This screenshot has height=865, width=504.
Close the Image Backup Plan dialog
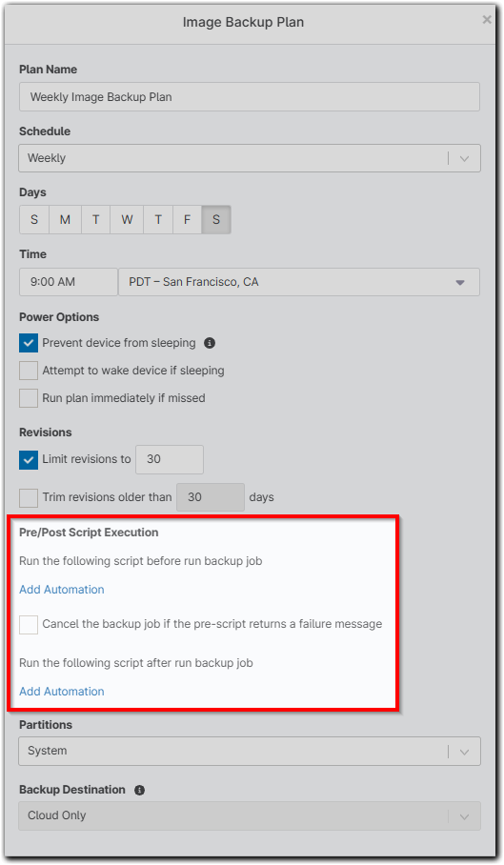[487, 20]
